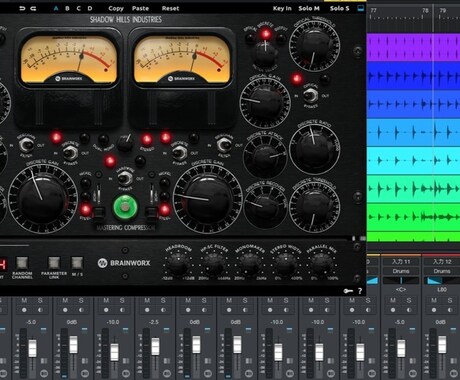Record-arm the -2.5 channel
The image size is (460, 380).
tap(147, 310)
